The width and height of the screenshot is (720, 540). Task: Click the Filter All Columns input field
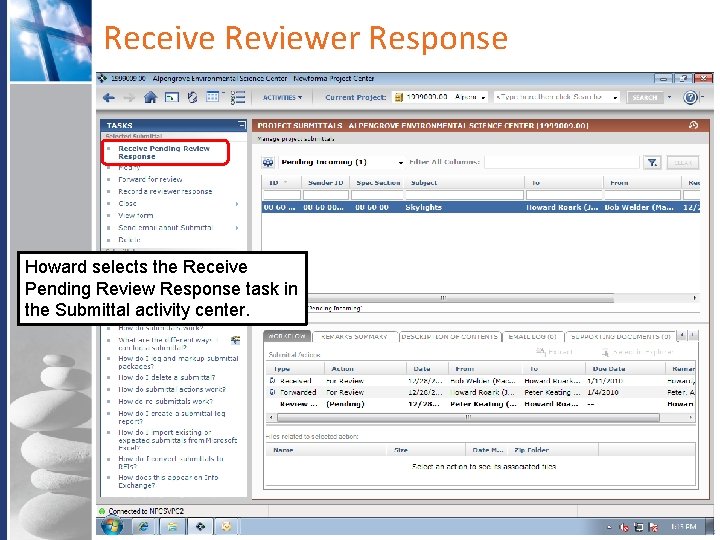tap(562, 162)
